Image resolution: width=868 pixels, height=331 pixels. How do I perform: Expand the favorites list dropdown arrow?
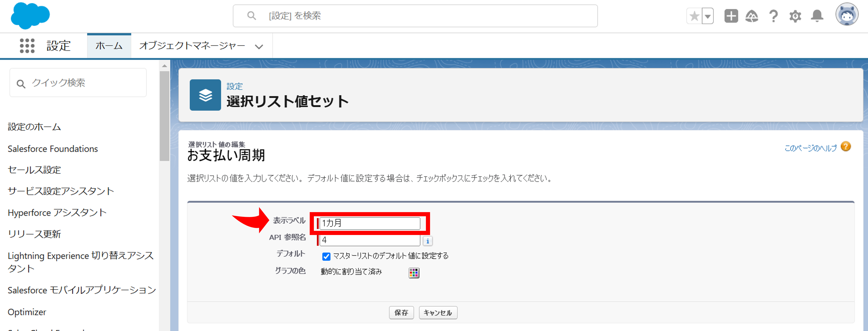point(708,16)
